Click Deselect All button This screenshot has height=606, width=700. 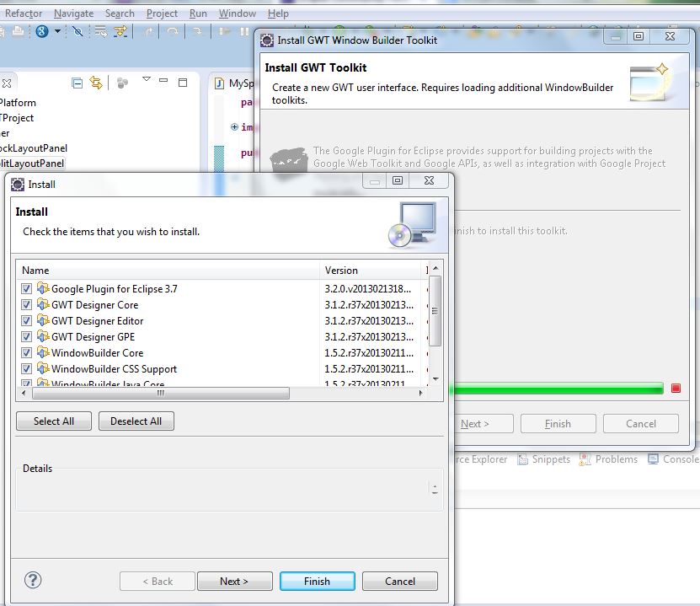pos(136,421)
